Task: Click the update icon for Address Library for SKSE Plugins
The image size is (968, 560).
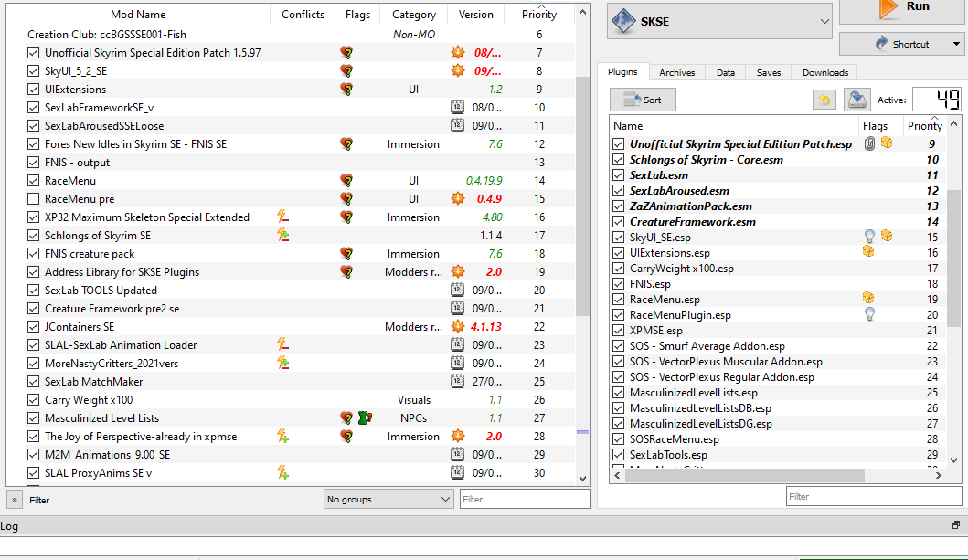Action: coord(457,271)
